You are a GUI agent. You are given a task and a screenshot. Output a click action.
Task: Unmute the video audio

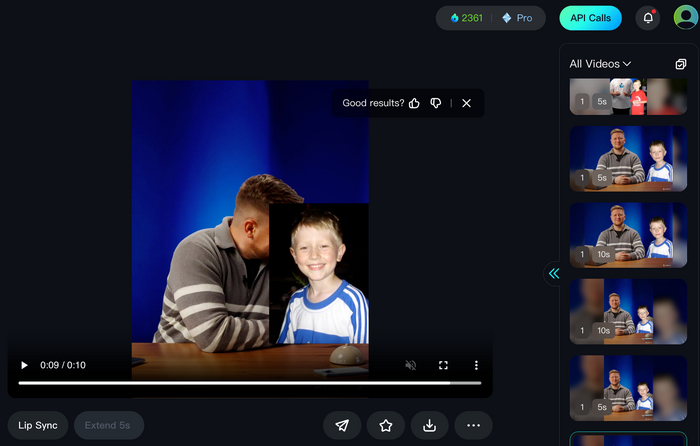[x=410, y=365]
